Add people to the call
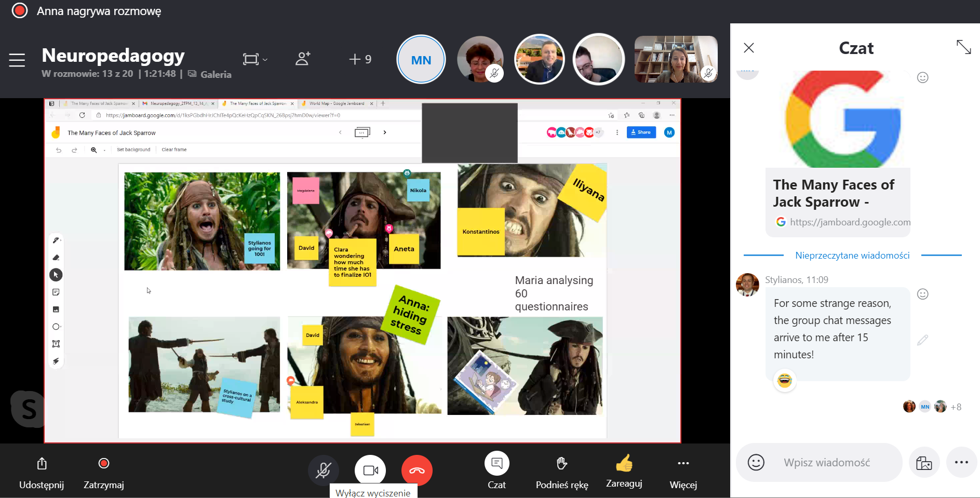This screenshot has height=498, width=980. point(303,59)
